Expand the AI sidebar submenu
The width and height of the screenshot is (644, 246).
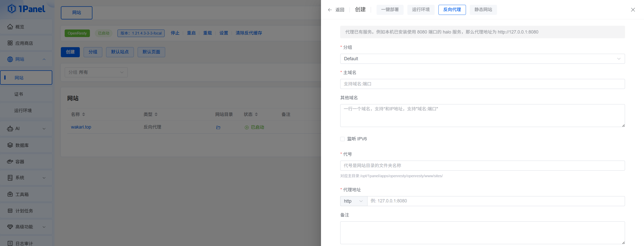(x=44, y=129)
